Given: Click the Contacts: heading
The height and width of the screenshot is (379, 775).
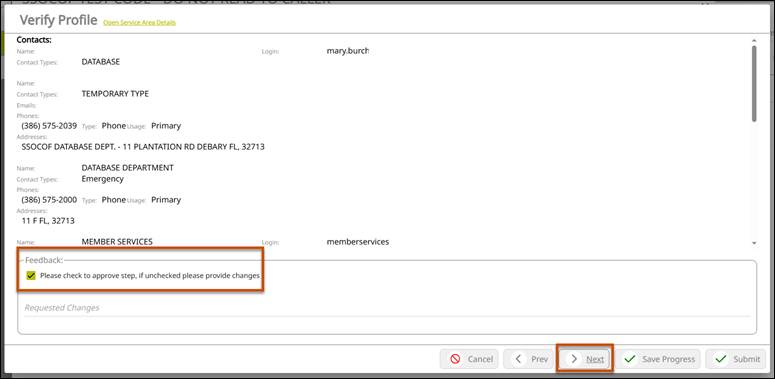Looking at the screenshot, I should tap(34, 40).
